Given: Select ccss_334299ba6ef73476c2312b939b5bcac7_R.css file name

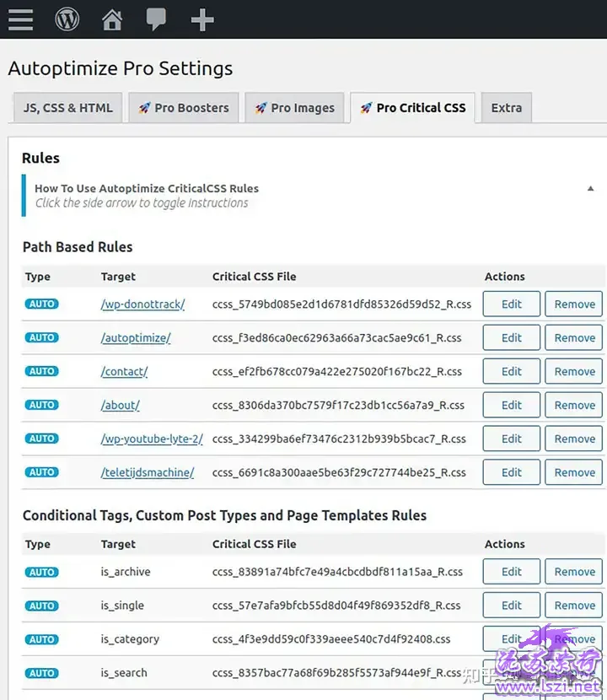Looking at the screenshot, I should pyautogui.click(x=339, y=439).
